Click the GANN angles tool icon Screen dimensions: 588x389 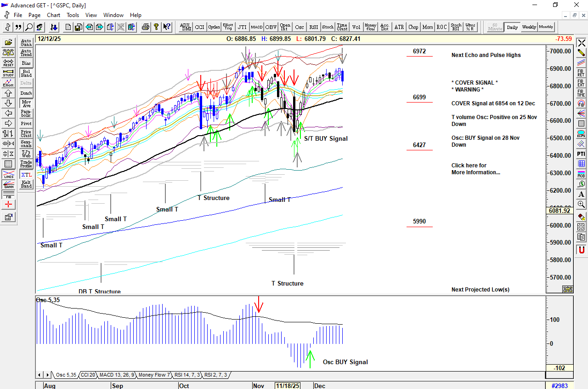point(8,185)
